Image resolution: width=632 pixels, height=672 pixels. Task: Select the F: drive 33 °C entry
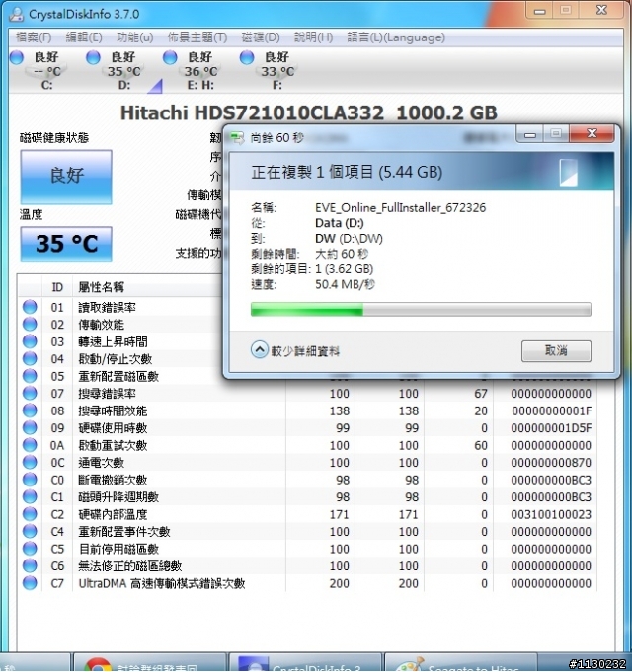coord(277,72)
